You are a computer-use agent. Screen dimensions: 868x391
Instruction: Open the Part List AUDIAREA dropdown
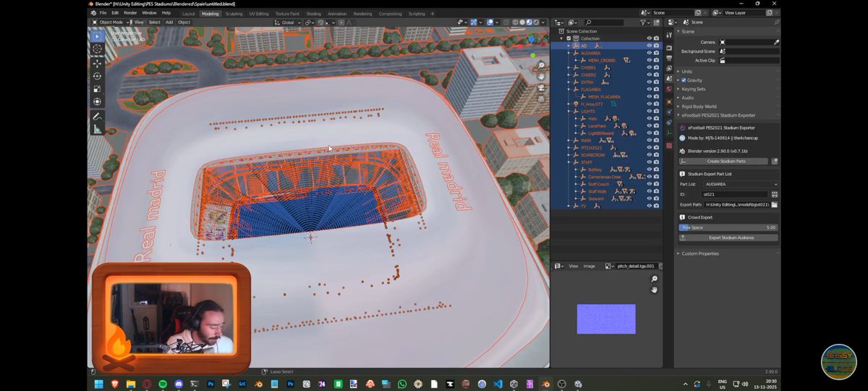click(741, 184)
